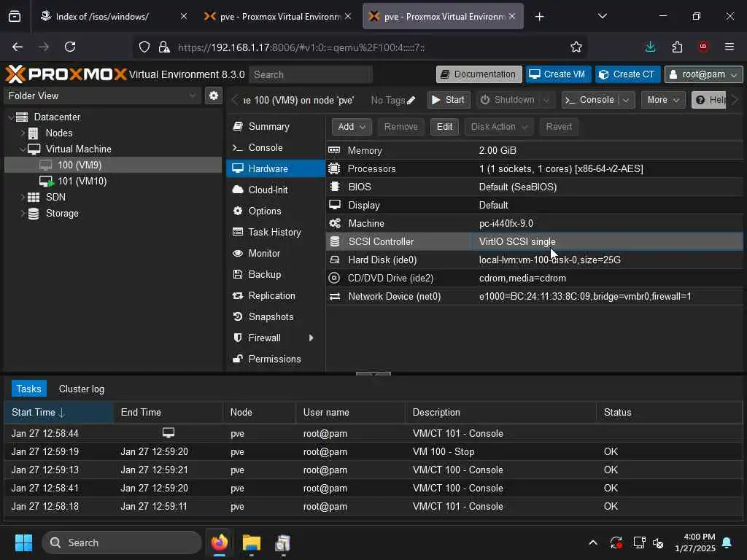Open the root@pam user menu
The image size is (747, 560).
703,74
